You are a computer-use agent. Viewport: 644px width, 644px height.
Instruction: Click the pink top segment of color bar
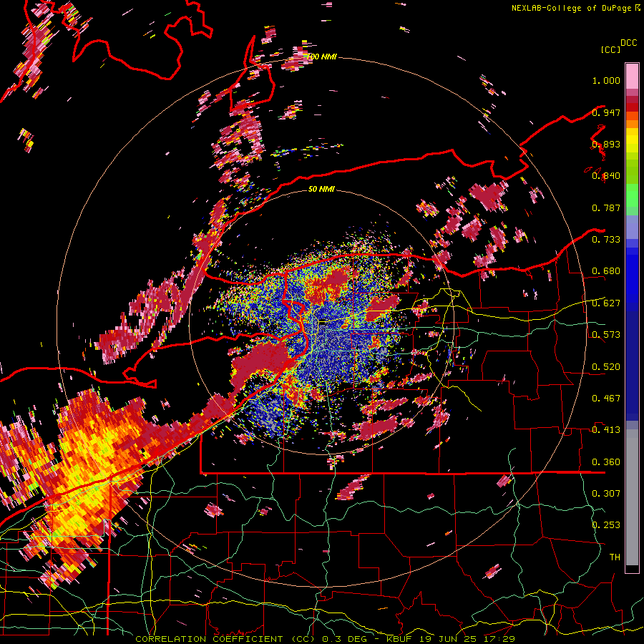pyautogui.click(x=632, y=76)
